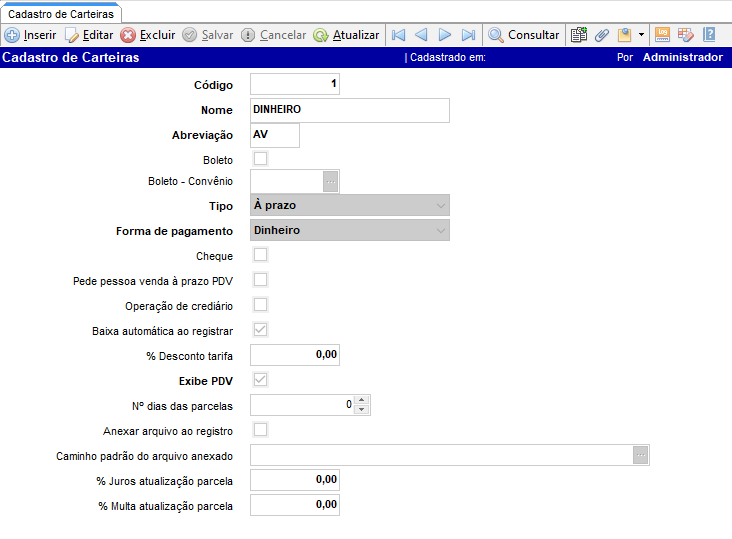The image size is (732, 539).
Task: Open the dropdown arrow beside the clipboard icon
Action: coord(641,35)
